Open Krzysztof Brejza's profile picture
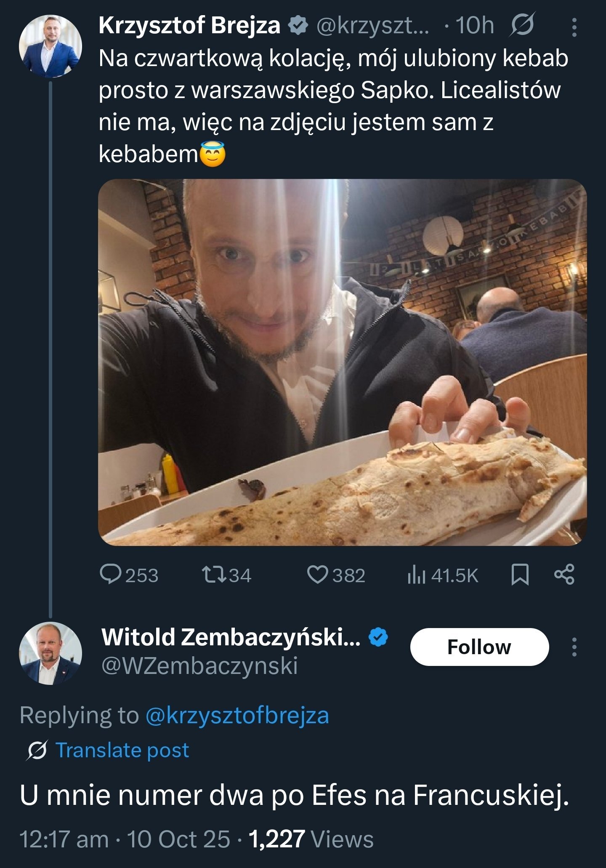Screen dimensions: 606x868 50,46
